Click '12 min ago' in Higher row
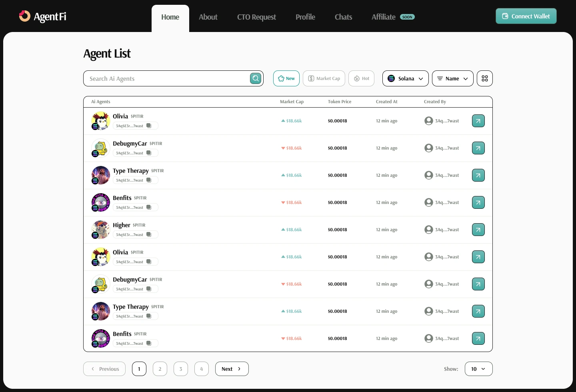This screenshot has width=576, height=392. (387, 230)
